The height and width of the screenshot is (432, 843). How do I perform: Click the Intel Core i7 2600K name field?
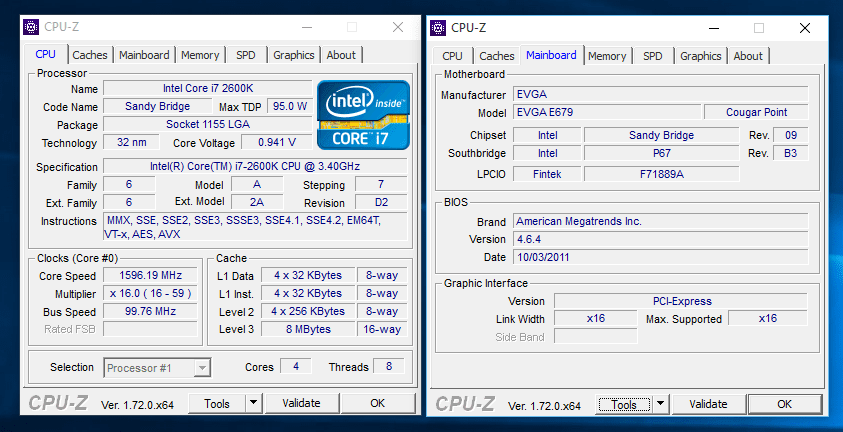tap(208, 88)
